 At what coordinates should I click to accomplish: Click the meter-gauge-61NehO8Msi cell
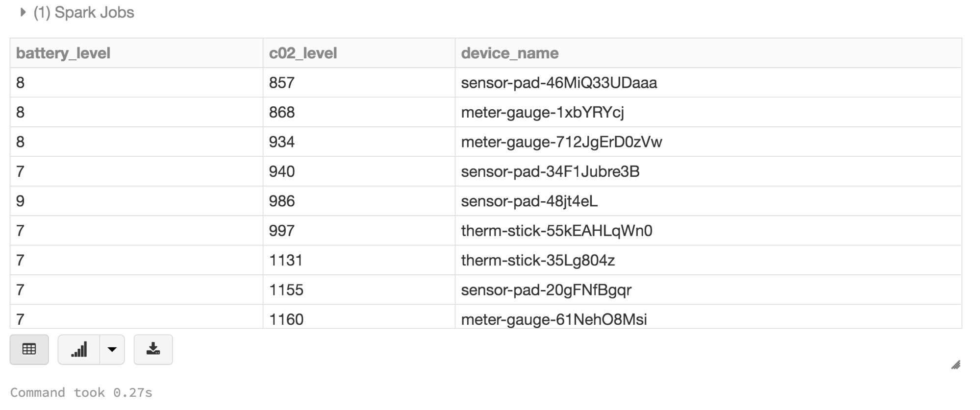(x=554, y=319)
